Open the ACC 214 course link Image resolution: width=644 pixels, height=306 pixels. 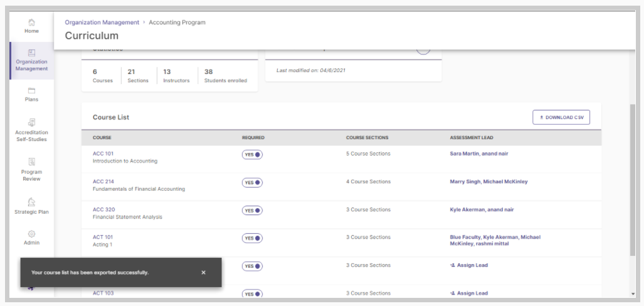point(103,182)
